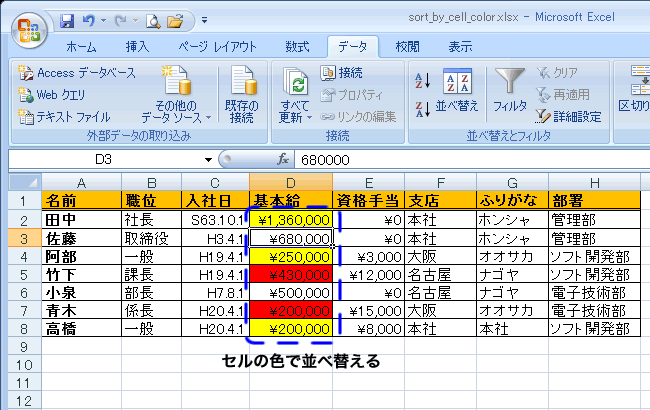Import from Access データベース
Viewport: 650px width, 410px height.
[77, 73]
